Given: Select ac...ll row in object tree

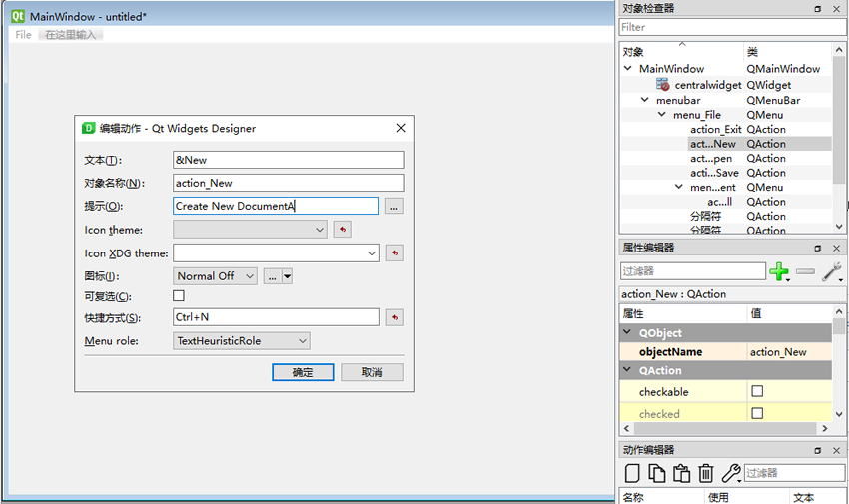Looking at the screenshot, I should (719, 202).
